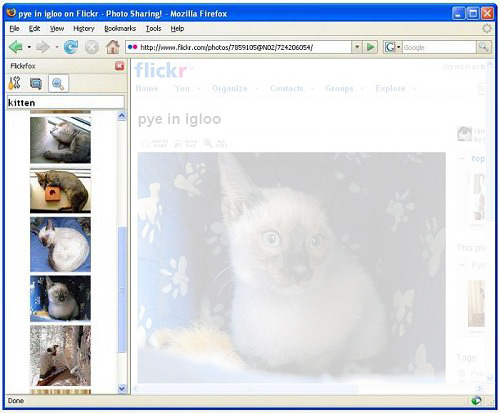Open thumbnail of white cat curled on blue
The image size is (500, 413).
pos(60,244)
